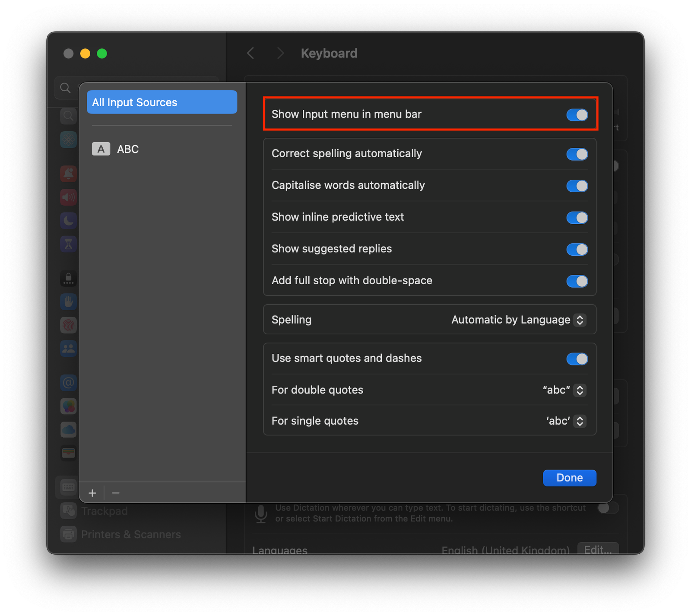Open the Privacy & Security hand icon
The image size is (691, 616).
[68, 302]
